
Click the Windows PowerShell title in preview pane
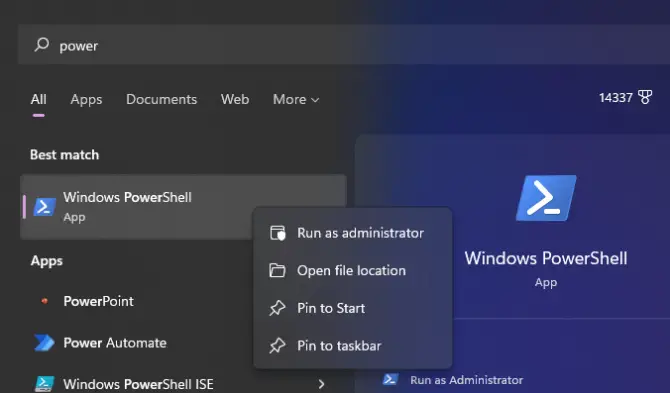tap(546, 258)
